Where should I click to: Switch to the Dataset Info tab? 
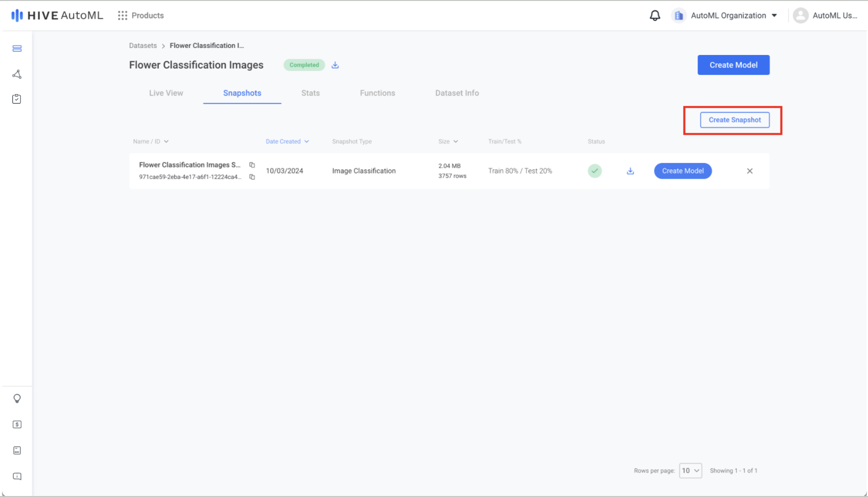[x=457, y=93]
